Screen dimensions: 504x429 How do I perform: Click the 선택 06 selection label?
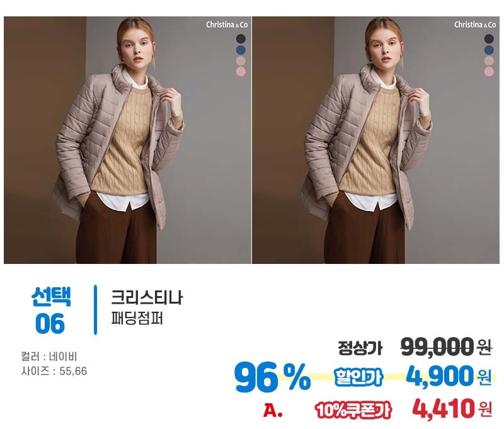(51, 310)
